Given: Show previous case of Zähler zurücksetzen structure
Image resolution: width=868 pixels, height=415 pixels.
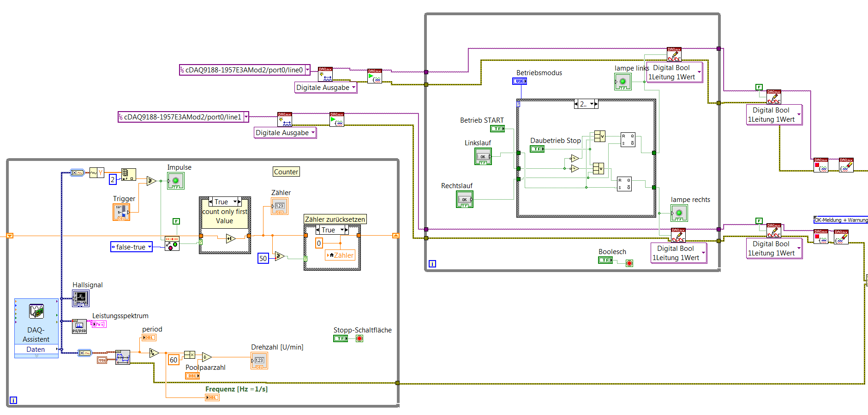Looking at the screenshot, I should (317, 230).
